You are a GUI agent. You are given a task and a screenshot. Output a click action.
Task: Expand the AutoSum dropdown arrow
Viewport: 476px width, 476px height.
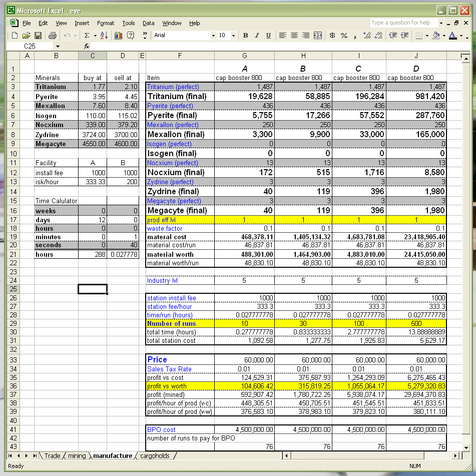tap(95, 36)
